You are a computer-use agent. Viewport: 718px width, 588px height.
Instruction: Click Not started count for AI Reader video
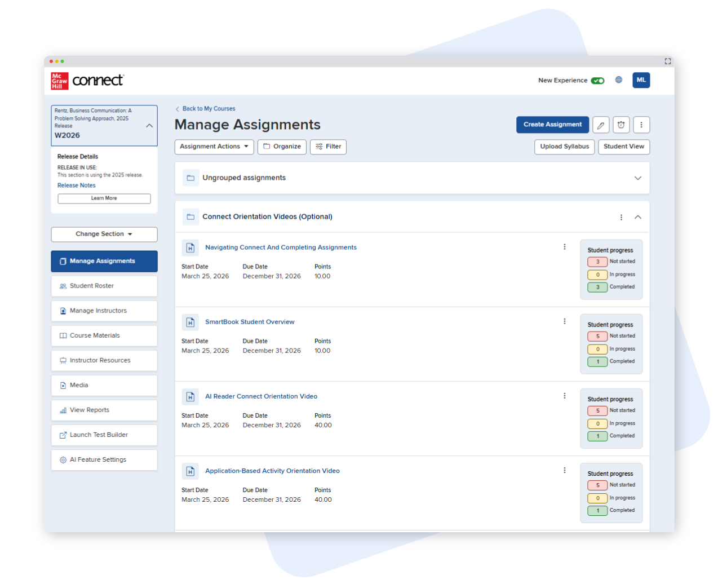[x=597, y=410]
